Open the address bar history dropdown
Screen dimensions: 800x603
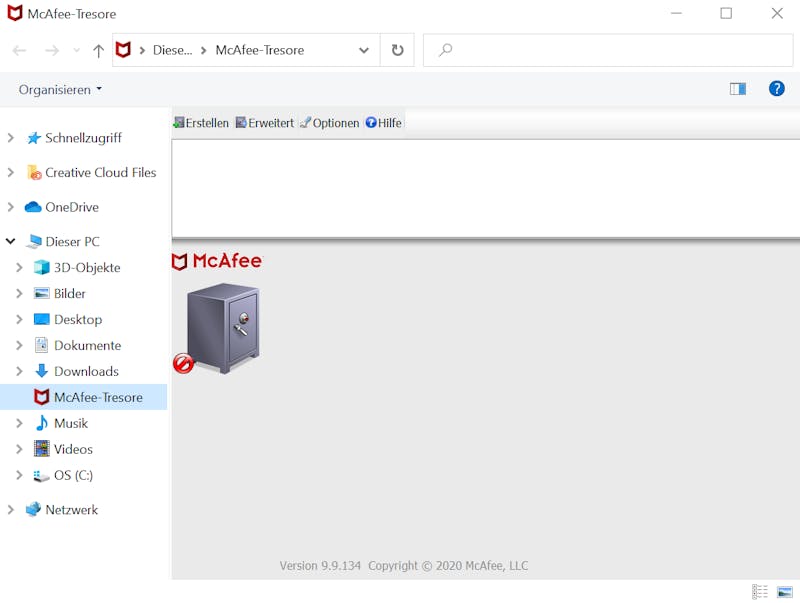tap(364, 50)
